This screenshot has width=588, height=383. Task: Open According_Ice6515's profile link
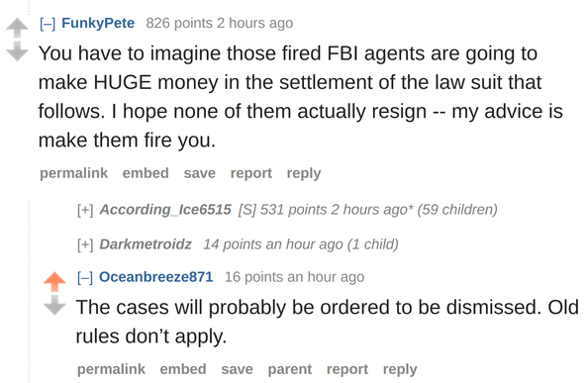tap(165, 210)
